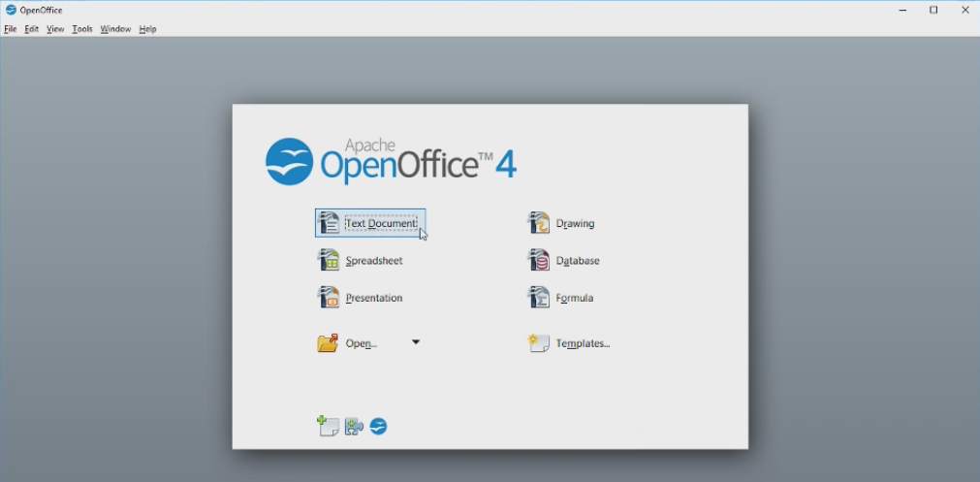Click the puzzle-piece add extensions icon
Viewport: 980px width, 482px height.
[354, 426]
